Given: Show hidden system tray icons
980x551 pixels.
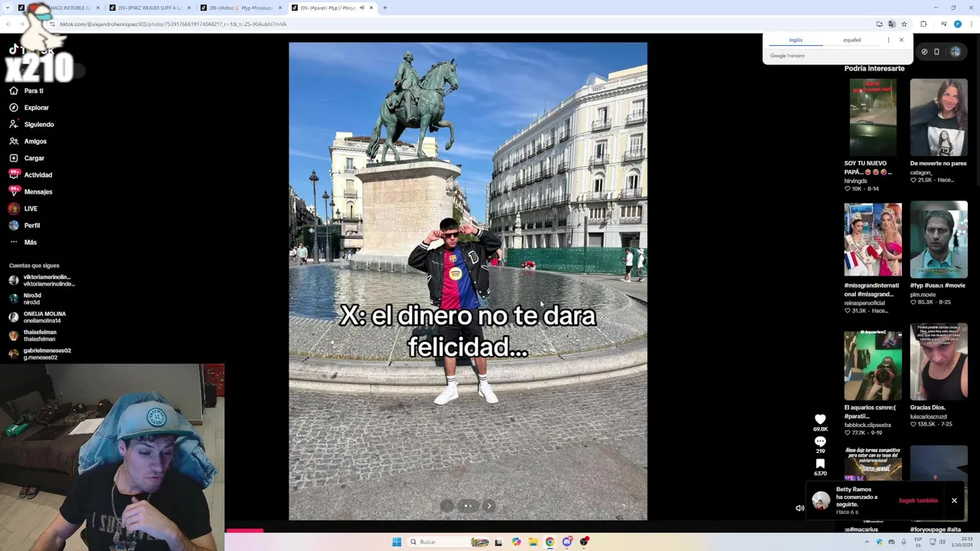Looking at the screenshot, I should pos(867,542).
